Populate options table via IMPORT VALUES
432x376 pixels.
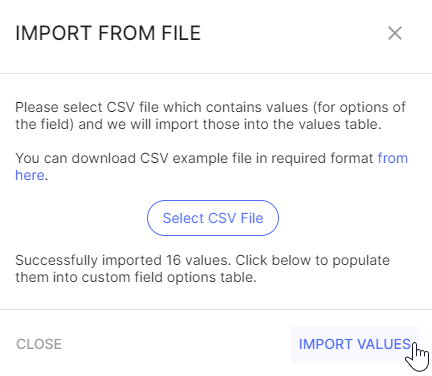click(x=355, y=344)
